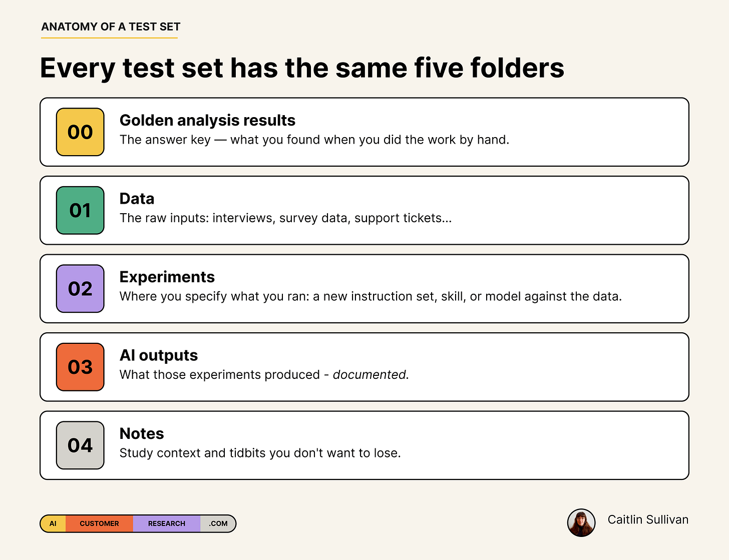Select the Data folder title
The image size is (729, 560).
click(137, 199)
